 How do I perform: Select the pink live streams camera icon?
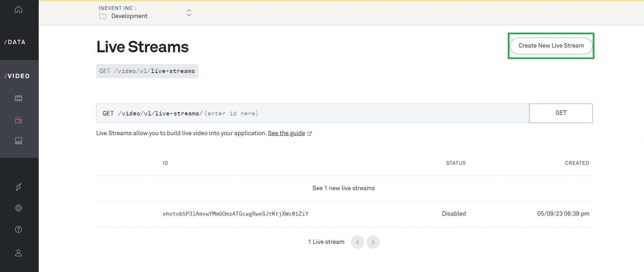(19, 120)
